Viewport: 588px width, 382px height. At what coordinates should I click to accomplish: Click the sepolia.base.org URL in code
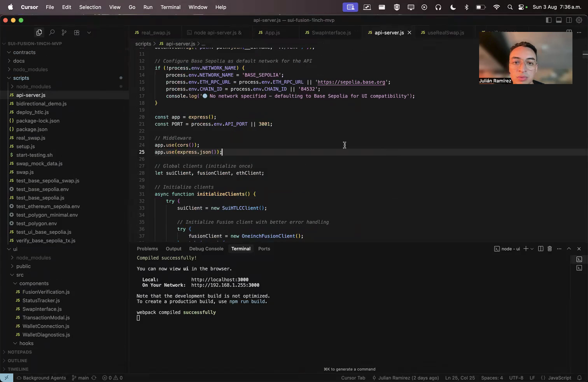pyautogui.click(x=351, y=82)
